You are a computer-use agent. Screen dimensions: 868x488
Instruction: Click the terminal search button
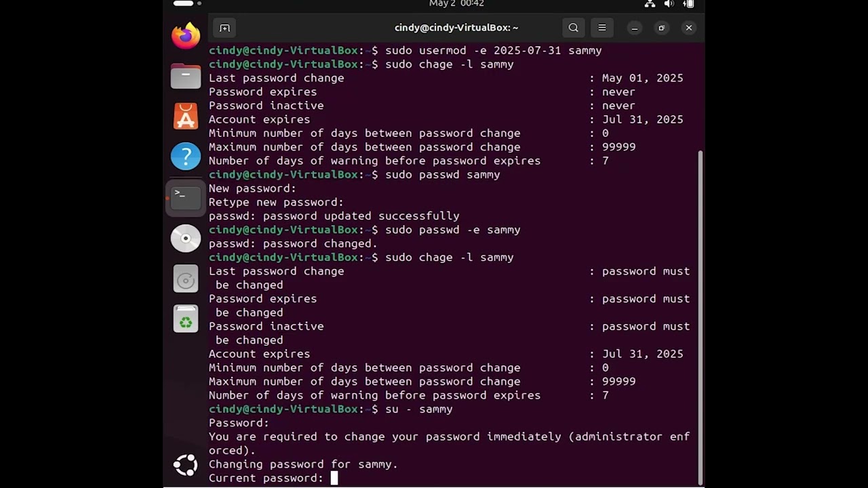(x=574, y=28)
